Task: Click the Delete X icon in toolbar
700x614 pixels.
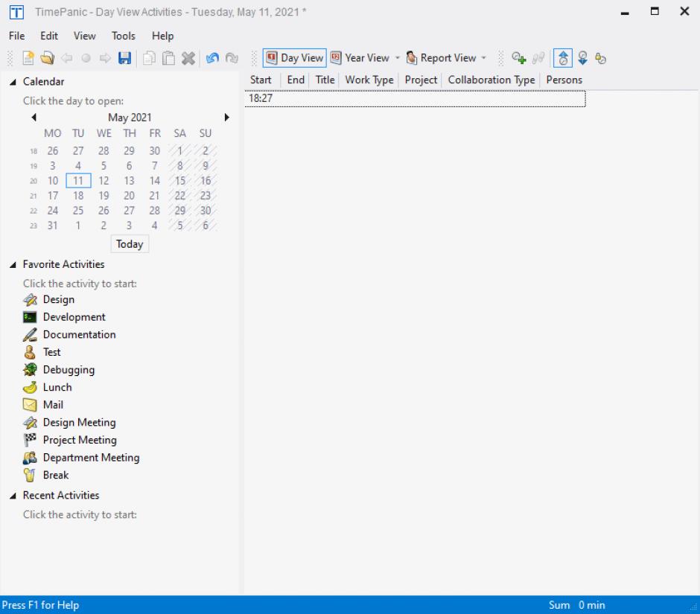Action: [188, 58]
